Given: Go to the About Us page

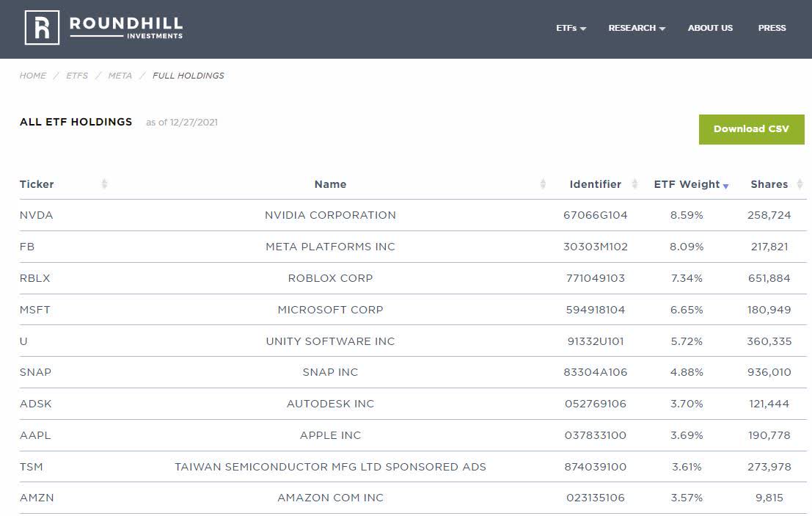Looking at the screenshot, I should click(x=710, y=28).
